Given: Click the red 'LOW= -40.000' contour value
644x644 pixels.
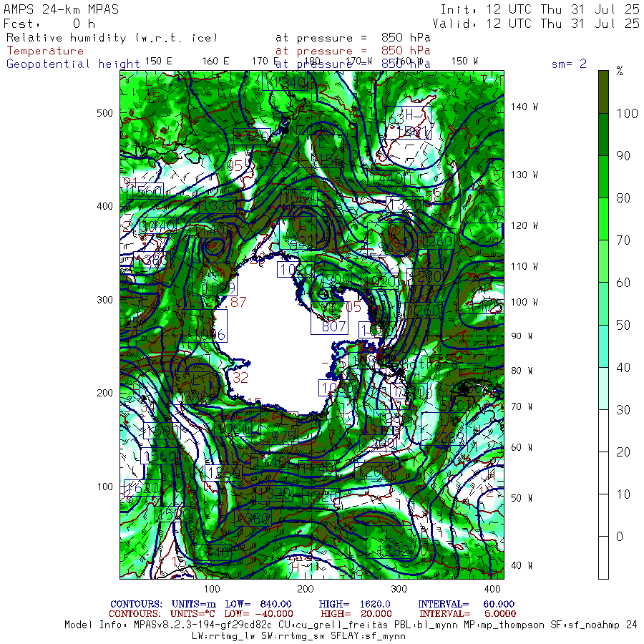Looking at the screenshot, I should (258, 614).
